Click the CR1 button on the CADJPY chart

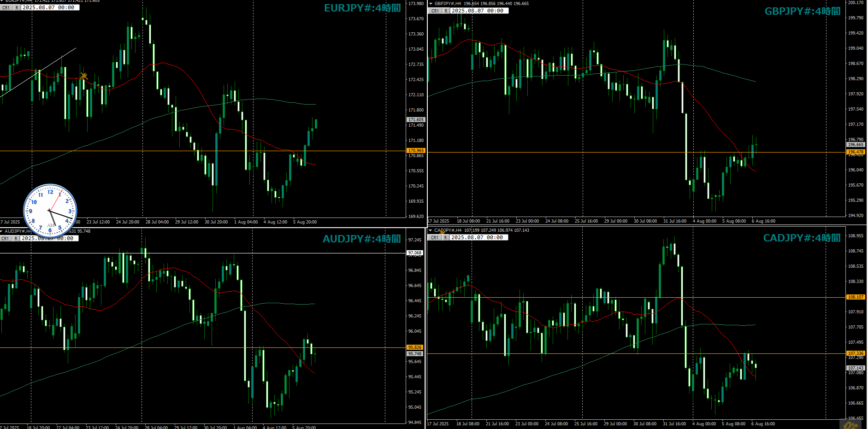[435, 237]
